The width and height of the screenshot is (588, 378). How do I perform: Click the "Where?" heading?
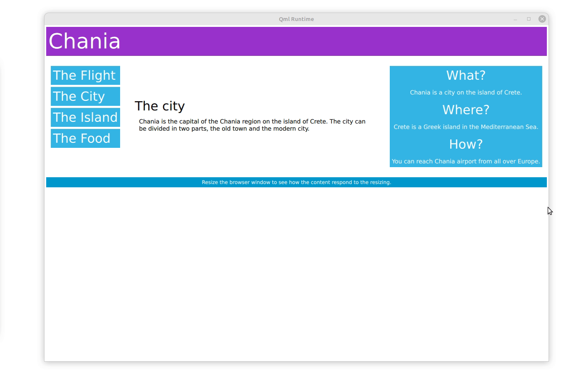[x=465, y=110]
